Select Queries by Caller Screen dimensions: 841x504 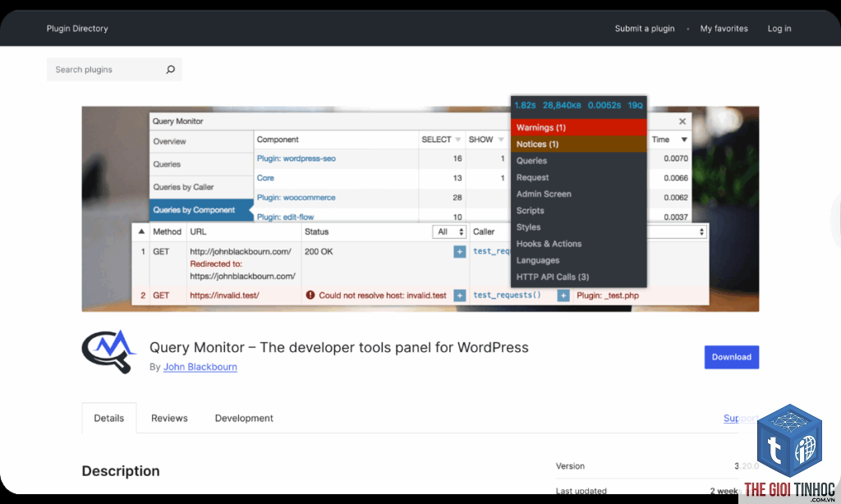click(201, 187)
